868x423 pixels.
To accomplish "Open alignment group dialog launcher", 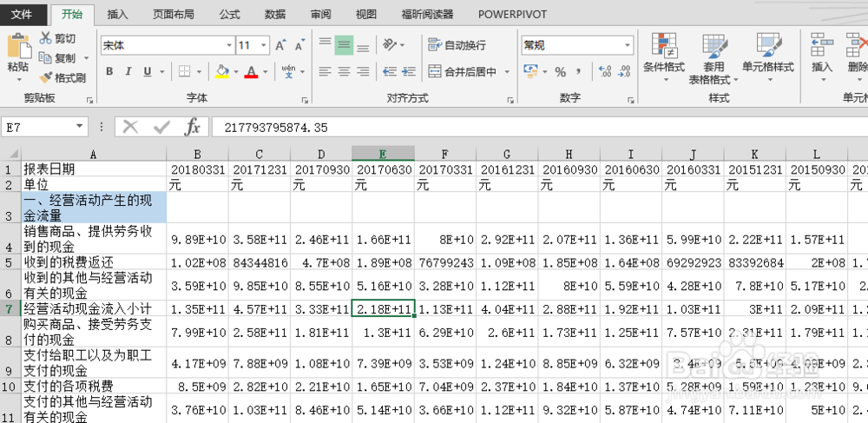I will (510, 100).
